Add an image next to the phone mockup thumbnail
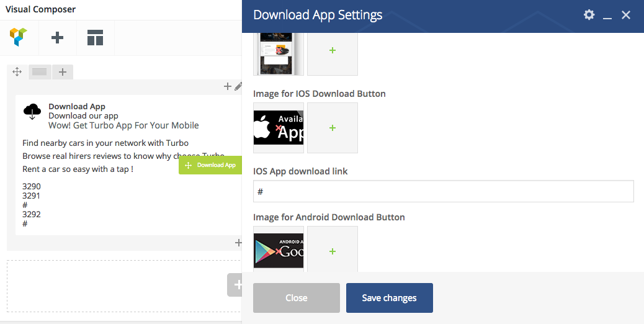644x324 pixels. point(333,50)
